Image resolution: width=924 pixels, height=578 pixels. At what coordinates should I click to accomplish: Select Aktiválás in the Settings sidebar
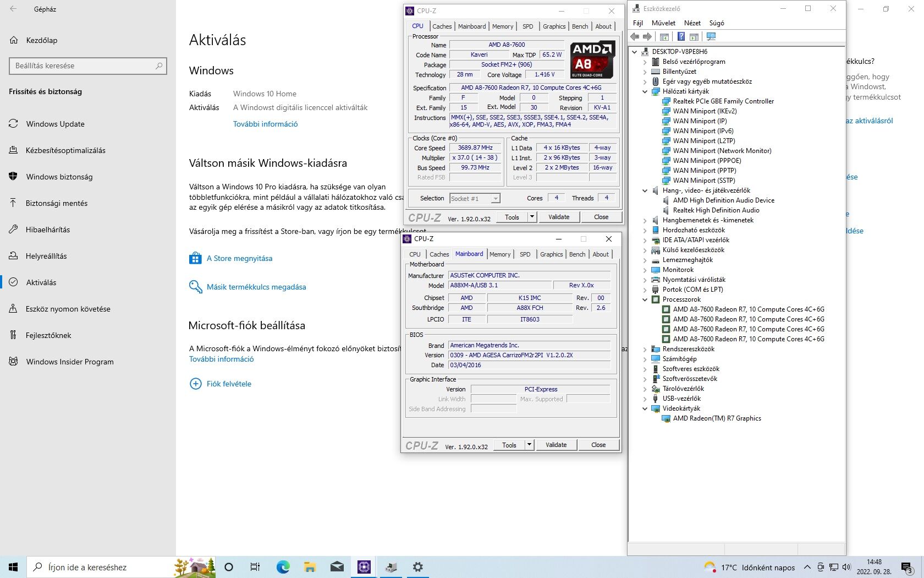tap(33, 282)
